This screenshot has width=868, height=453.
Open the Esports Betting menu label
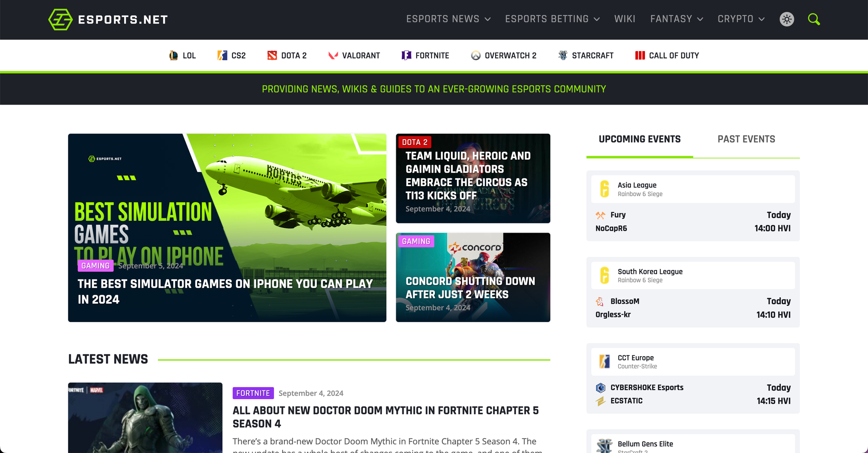pyautogui.click(x=547, y=19)
